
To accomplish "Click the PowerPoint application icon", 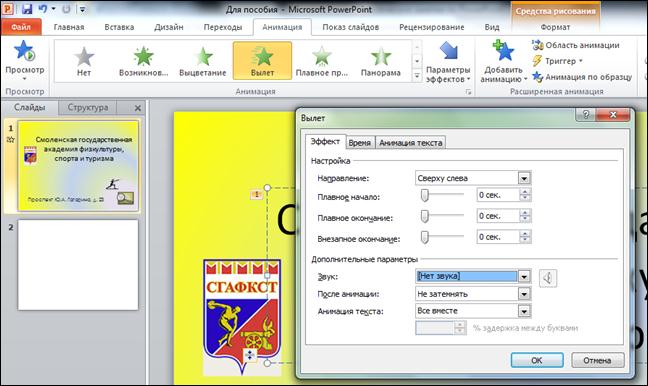I will 8,8.
